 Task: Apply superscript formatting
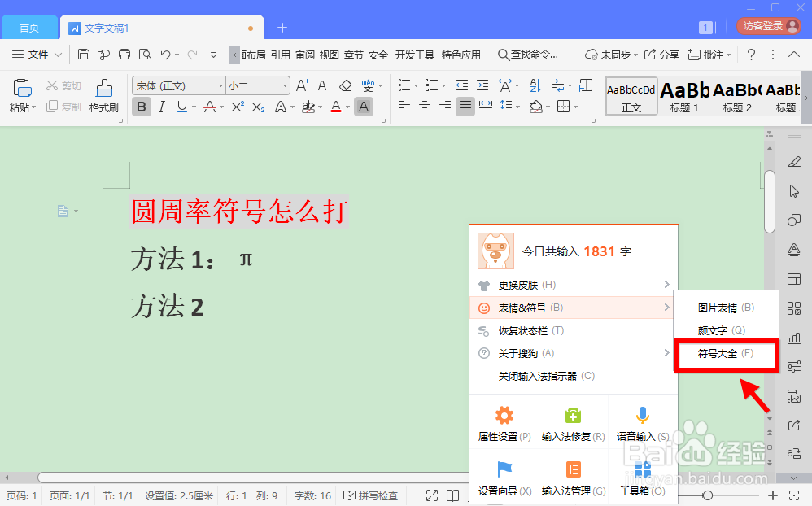click(x=238, y=107)
